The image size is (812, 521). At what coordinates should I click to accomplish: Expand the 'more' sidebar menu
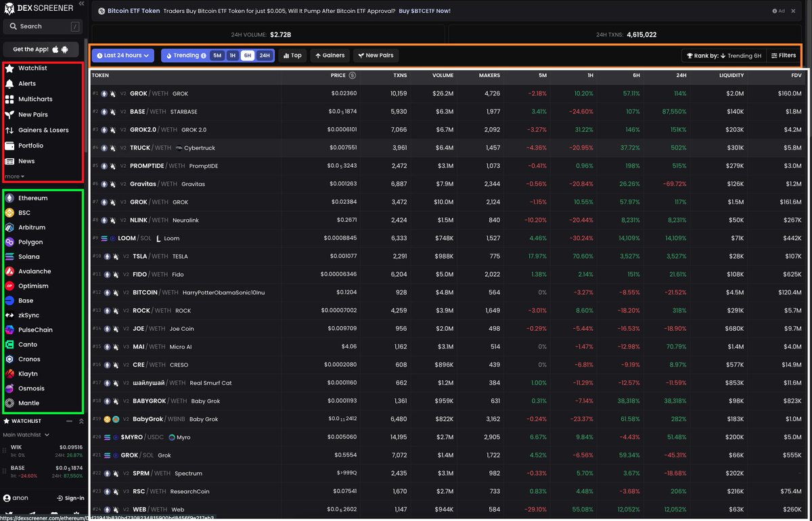click(16, 175)
